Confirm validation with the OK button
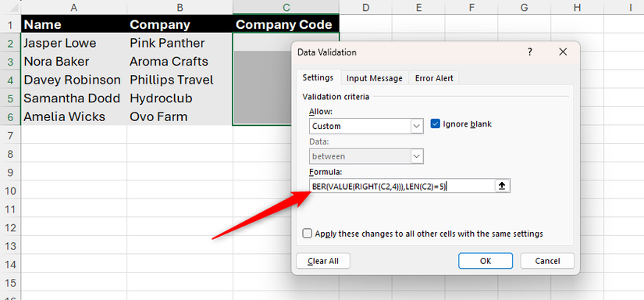 [x=486, y=261]
